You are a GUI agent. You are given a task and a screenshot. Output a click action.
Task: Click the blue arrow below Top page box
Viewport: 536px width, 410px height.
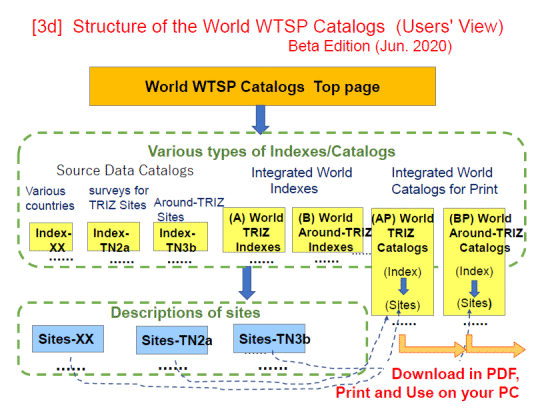click(260, 119)
